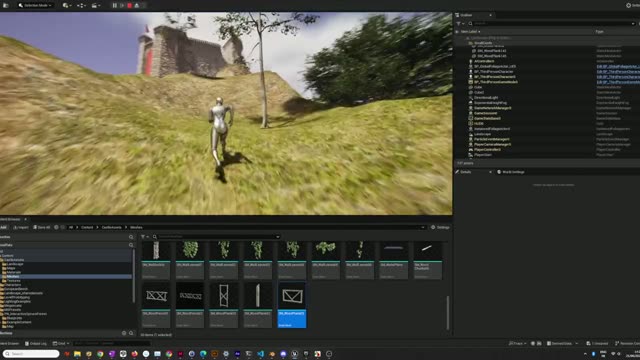This screenshot has height=360, width=640.
Task: Open the Cmd console dropdown
Action: pyautogui.click(x=61, y=344)
